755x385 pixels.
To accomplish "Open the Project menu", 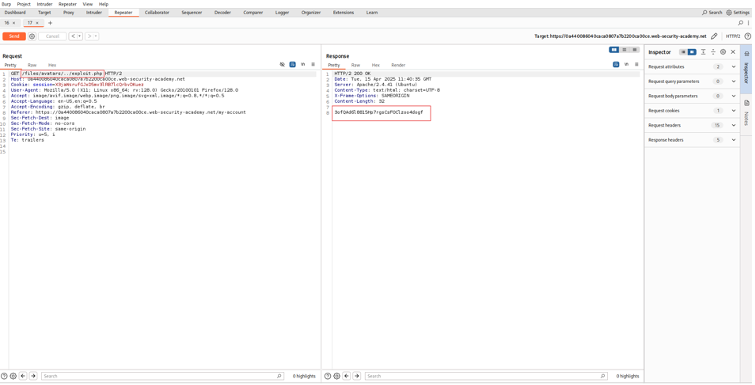I will (x=24, y=4).
